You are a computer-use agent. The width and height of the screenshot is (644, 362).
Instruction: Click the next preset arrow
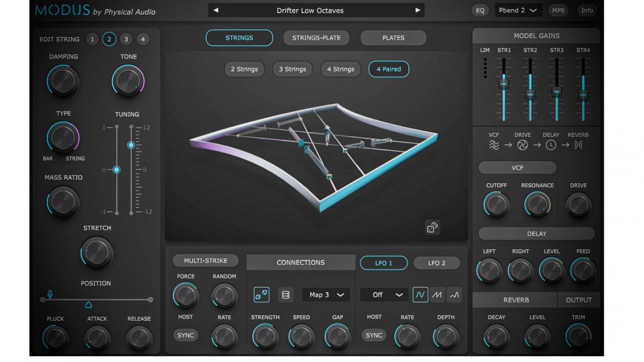point(418,10)
